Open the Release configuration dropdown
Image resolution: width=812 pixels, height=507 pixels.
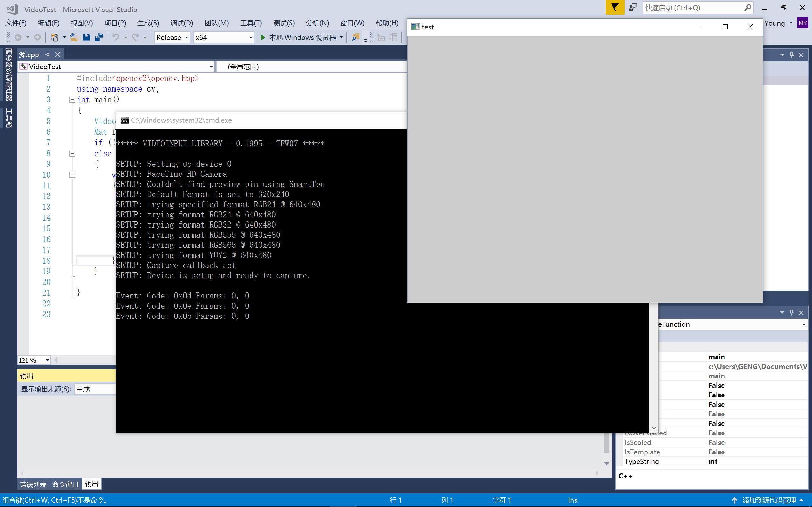(172, 37)
